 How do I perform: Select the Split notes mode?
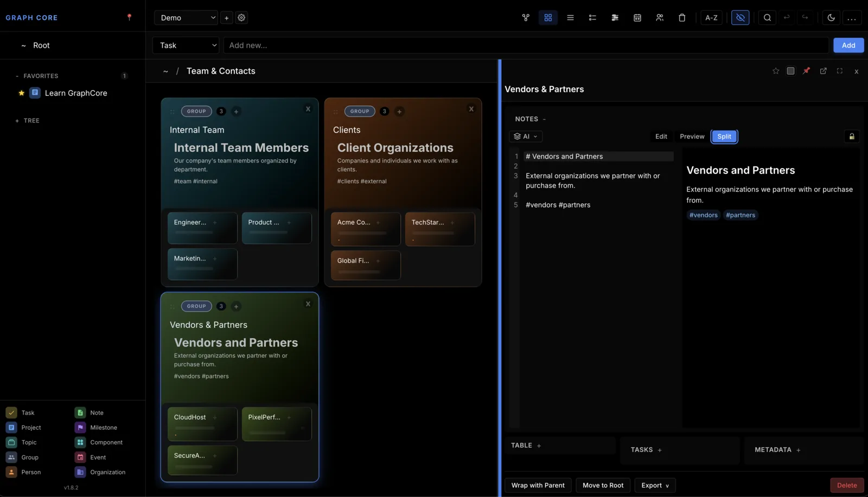click(724, 137)
